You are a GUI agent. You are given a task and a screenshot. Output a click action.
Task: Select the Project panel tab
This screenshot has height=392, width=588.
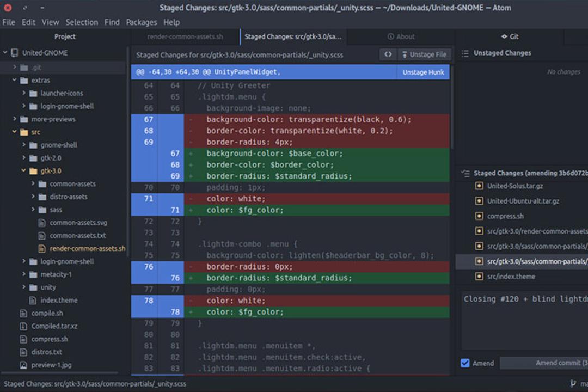point(65,37)
